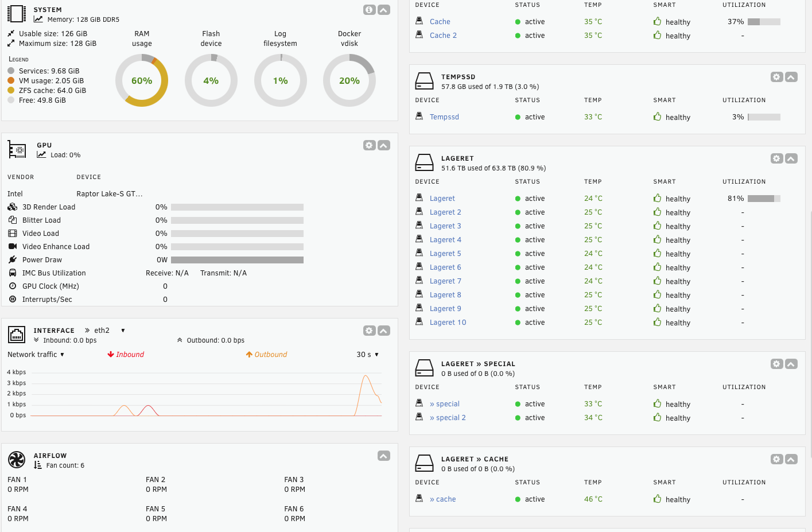Collapse the Lageret » Special tile

pos(791,364)
